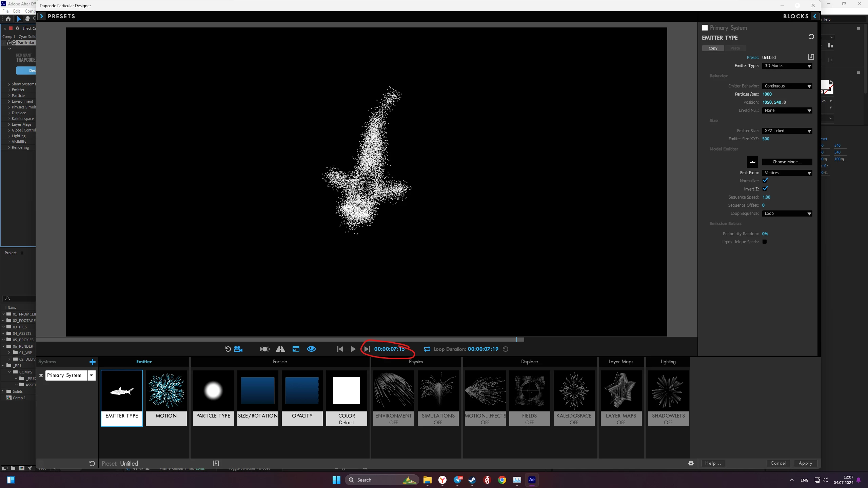Viewport: 868px width, 488px height.
Task: Save the emitter preset with the save icon
Action: point(811,57)
